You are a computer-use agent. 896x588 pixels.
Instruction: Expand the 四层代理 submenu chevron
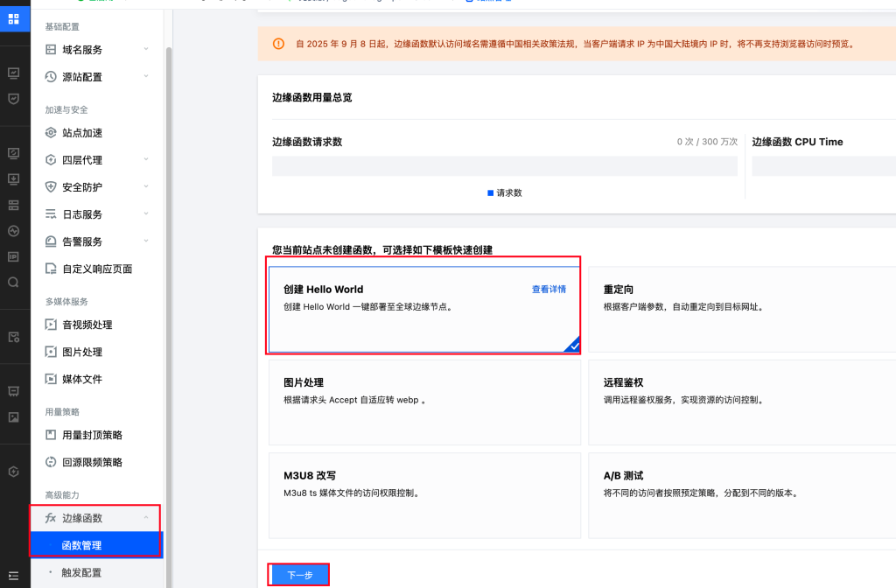tap(146, 160)
